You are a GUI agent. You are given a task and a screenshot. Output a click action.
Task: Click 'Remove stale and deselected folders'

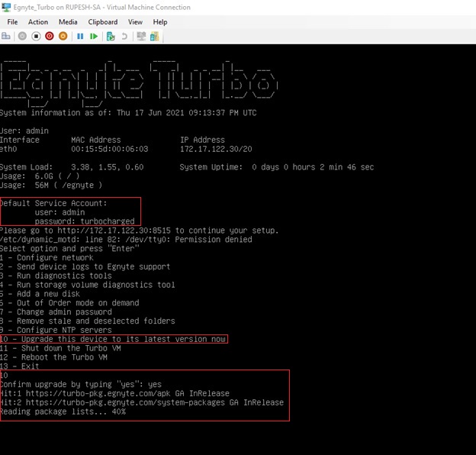coord(88,321)
